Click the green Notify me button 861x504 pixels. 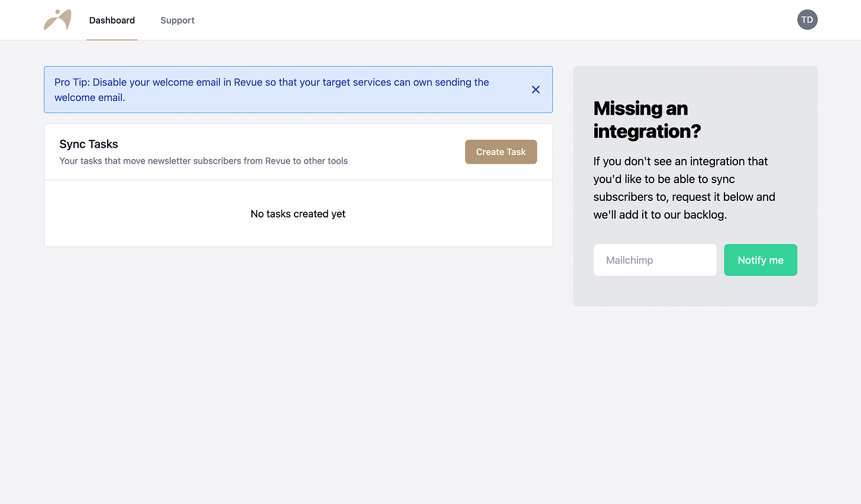760,260
